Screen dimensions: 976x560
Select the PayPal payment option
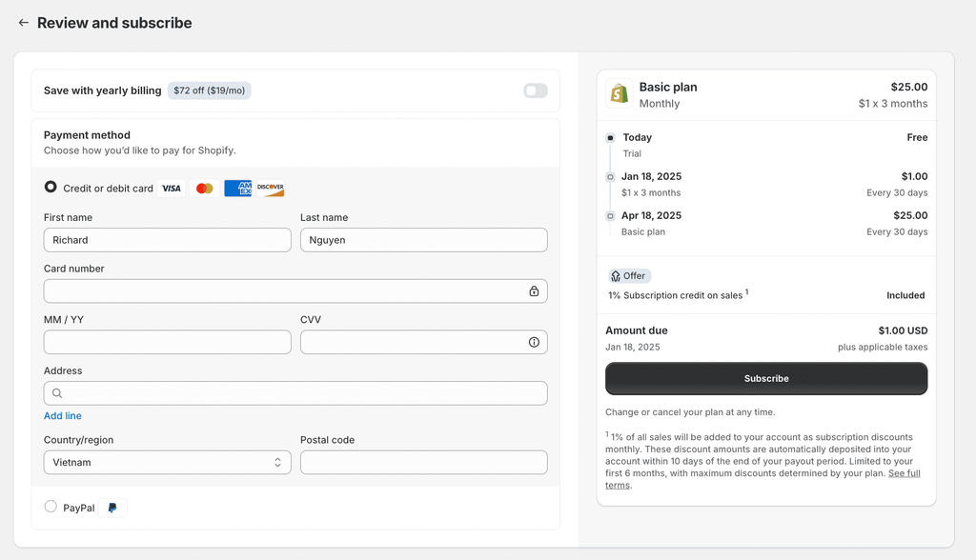(x=51, y=507)
